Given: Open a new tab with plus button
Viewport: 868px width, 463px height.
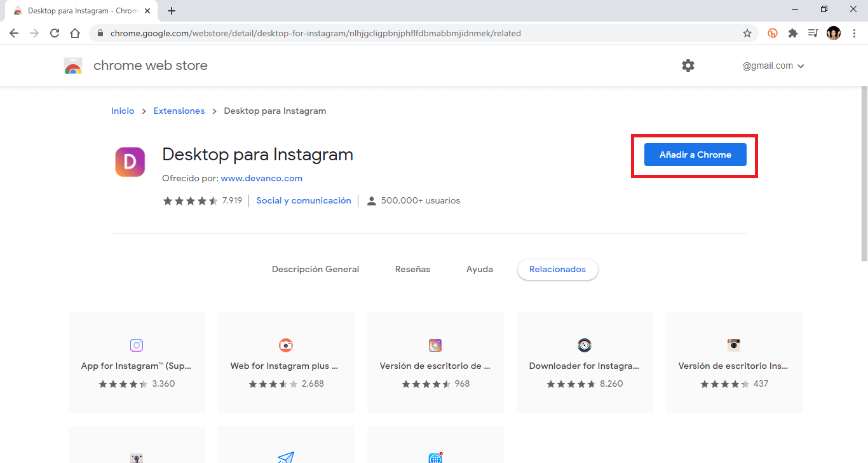Looking at the screenshot, I should click(x=172, y=11).
